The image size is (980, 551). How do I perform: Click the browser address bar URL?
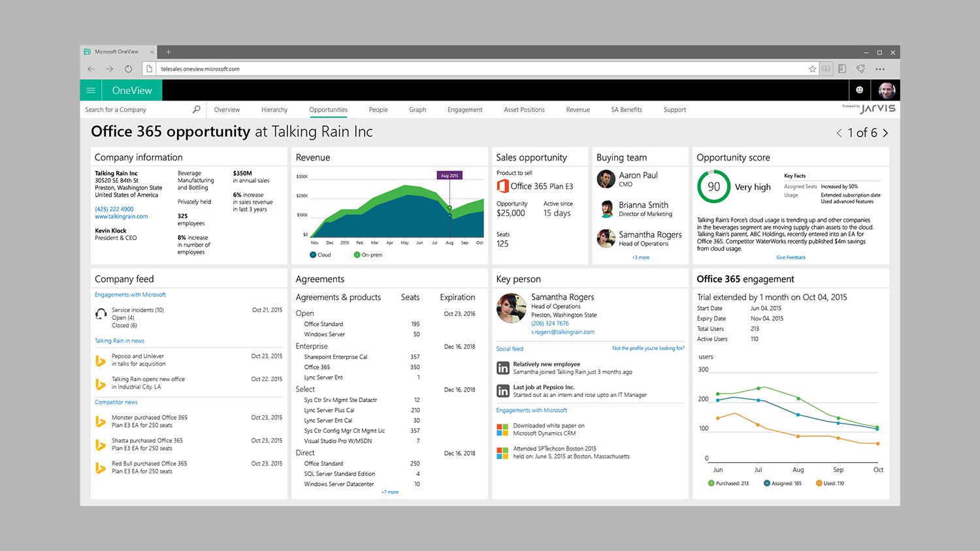(x=201, y=69)
